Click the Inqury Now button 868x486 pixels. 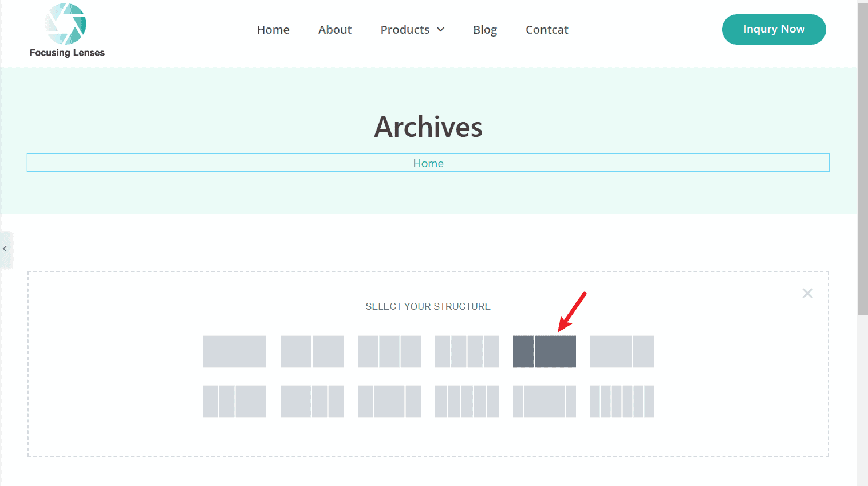[x=774, y=29]
